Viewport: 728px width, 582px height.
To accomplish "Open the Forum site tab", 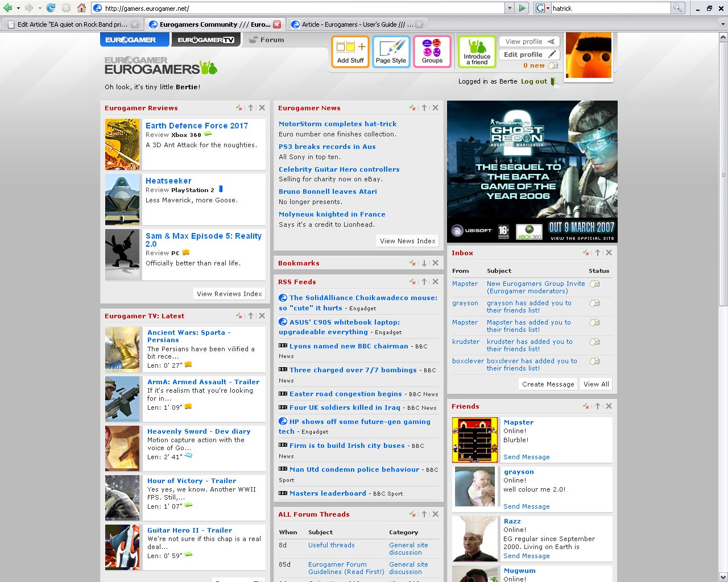I will [x=267, y=40].
